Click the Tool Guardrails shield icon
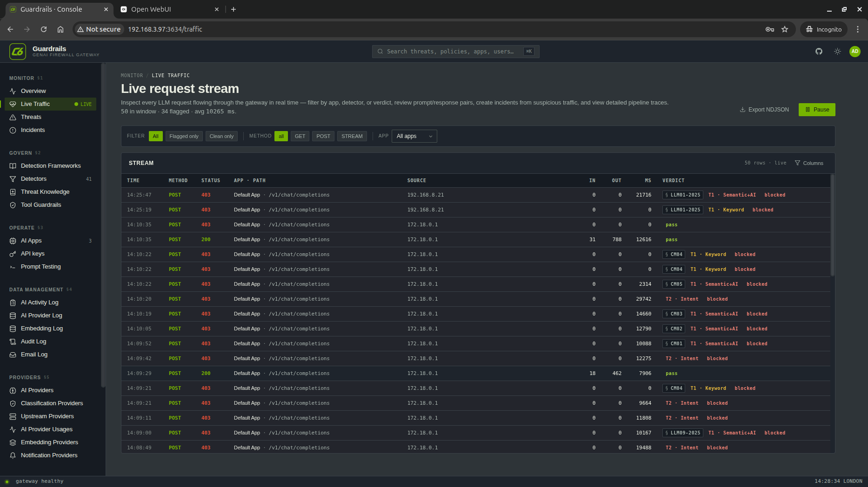The image size is (868, 487). pyautogui.click(x=13, y=205)
